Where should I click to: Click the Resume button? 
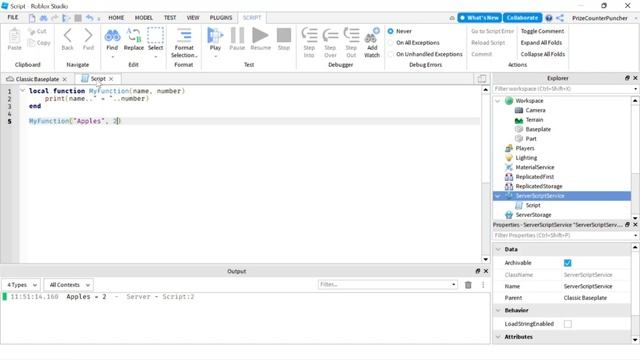click(x=260, y=36)
